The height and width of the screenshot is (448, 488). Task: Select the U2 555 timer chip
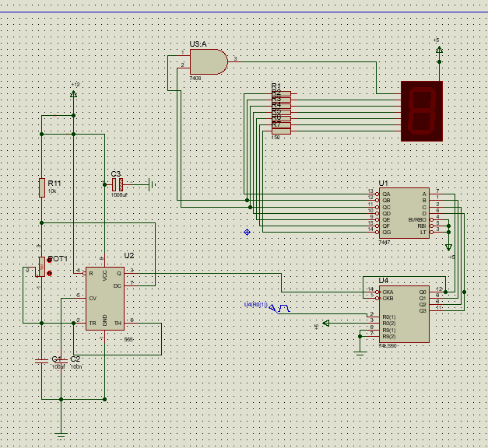(105, 299)
